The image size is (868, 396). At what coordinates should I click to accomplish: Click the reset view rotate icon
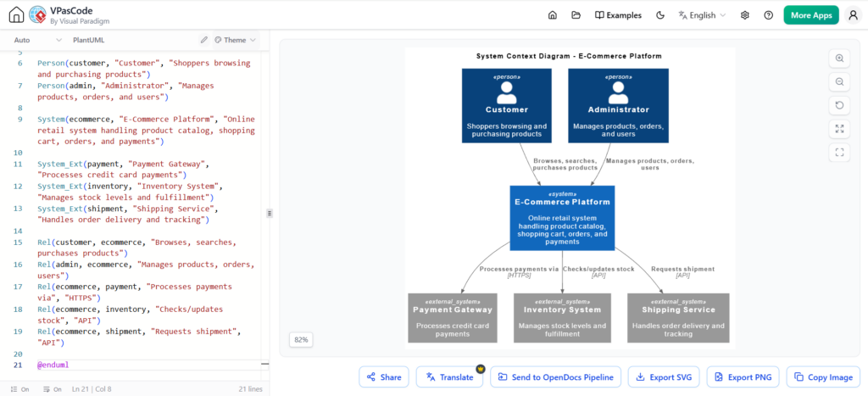point(839,105)
